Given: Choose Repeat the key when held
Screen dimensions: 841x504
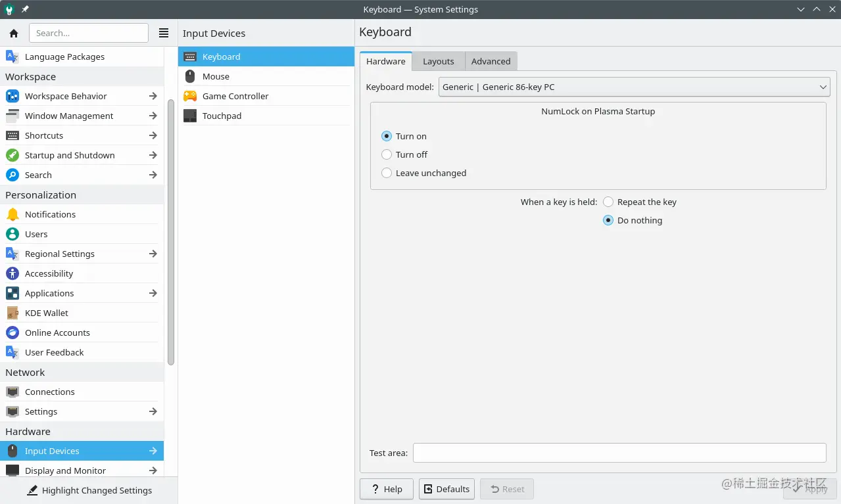Looking at the screenshot, I should (608, 202).
